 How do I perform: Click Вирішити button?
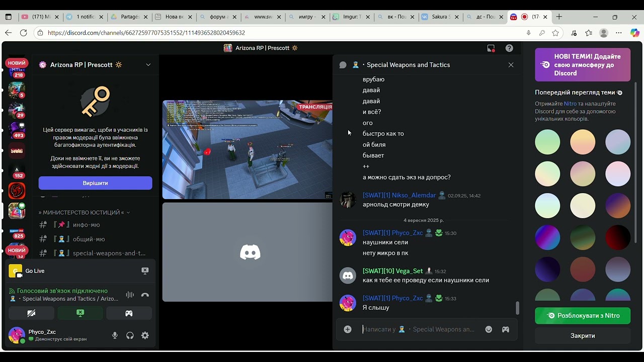tap(95, 183)
